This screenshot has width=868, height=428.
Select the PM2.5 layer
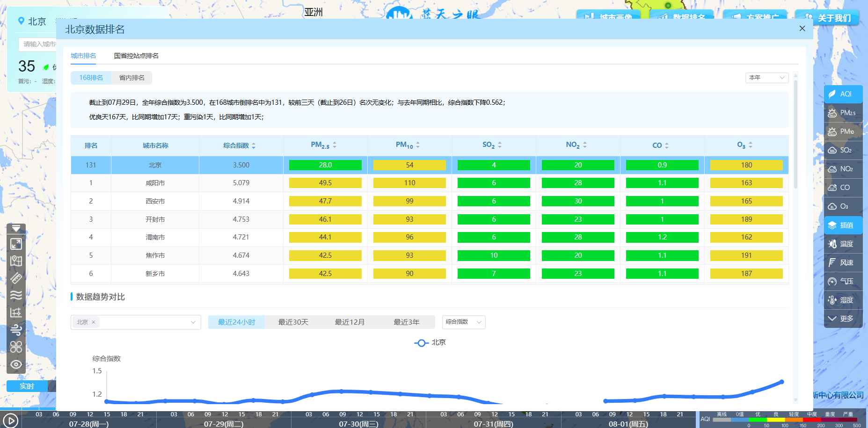click(843, 113)
